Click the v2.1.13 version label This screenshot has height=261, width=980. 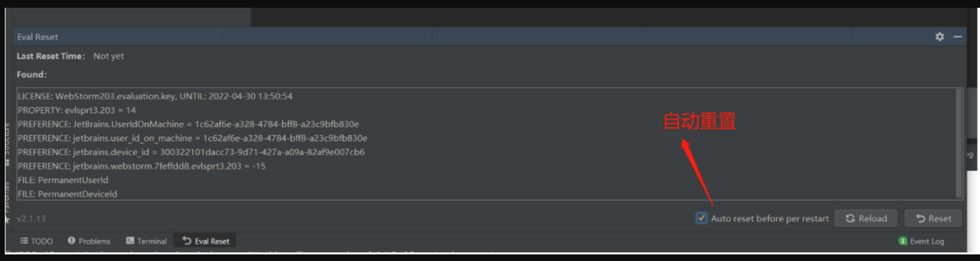click(31, 218)
